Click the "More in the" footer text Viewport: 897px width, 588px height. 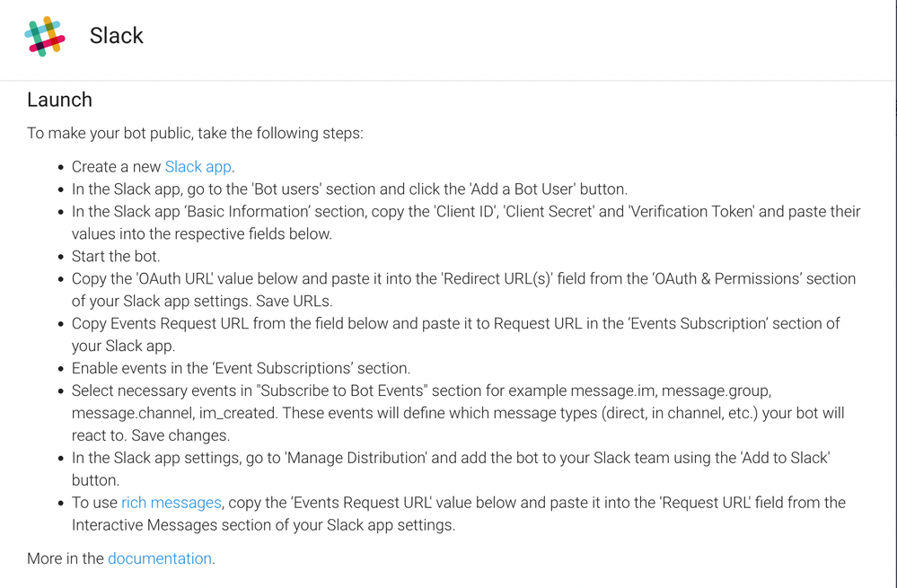[66, 558]
